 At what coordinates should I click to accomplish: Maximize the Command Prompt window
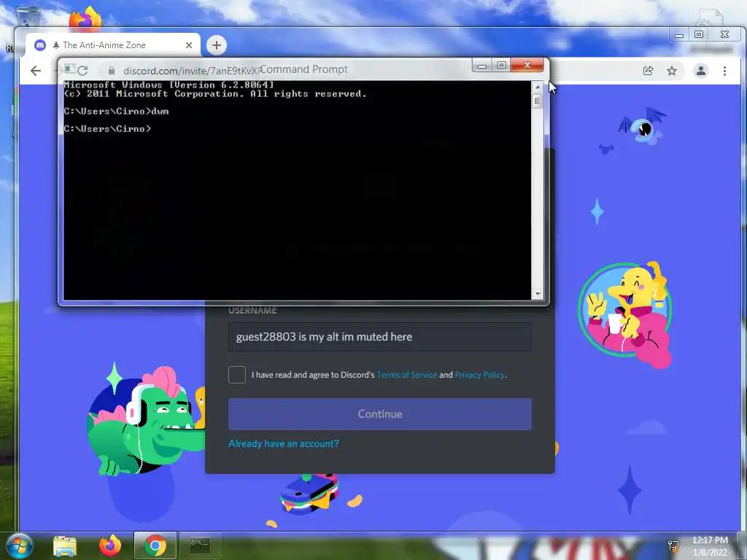pos(501,65)
